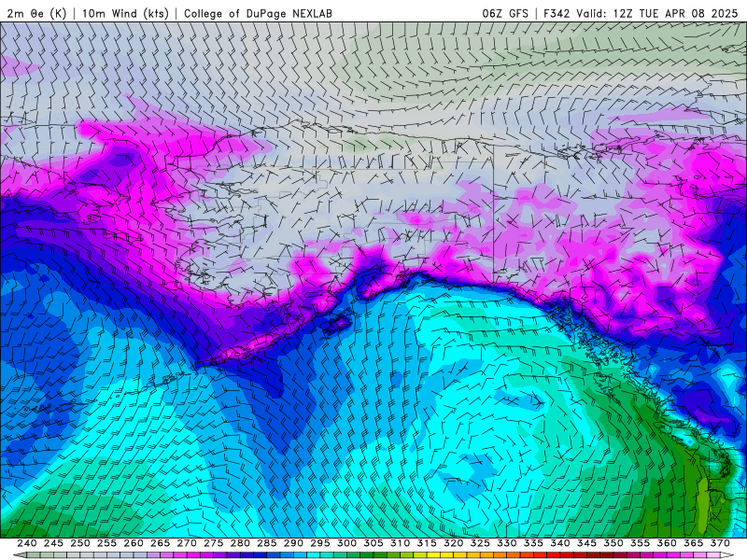747x560 pixels.
Task: Click the 250 value on the color scale
Action: [x=80, y=543]
